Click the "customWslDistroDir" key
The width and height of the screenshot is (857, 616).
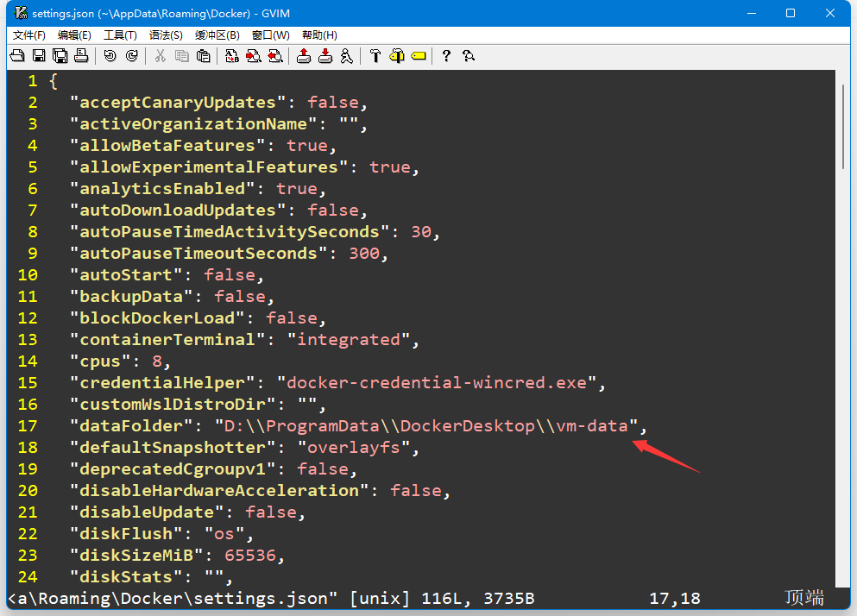click(x=173, y=405)
